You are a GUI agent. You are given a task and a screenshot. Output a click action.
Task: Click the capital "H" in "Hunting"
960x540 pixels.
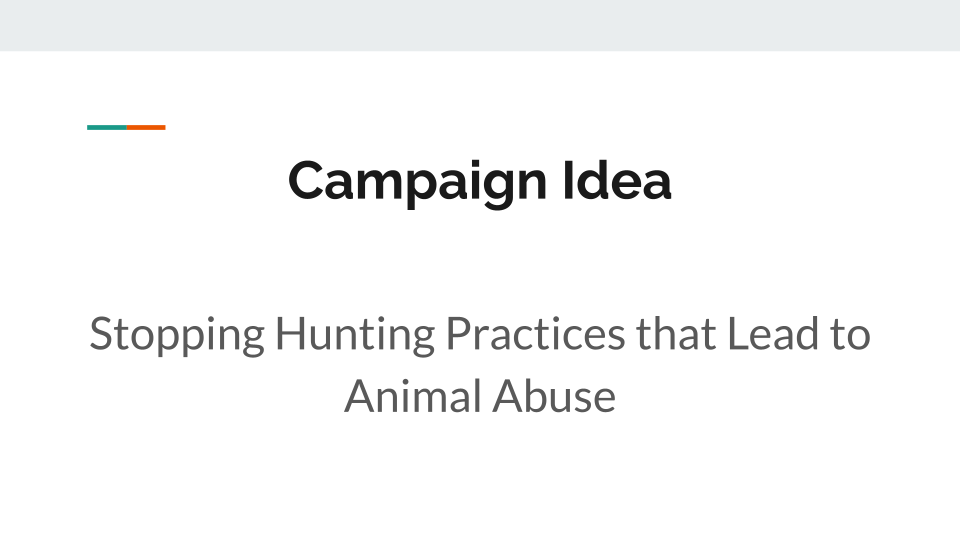click(291, 334)
